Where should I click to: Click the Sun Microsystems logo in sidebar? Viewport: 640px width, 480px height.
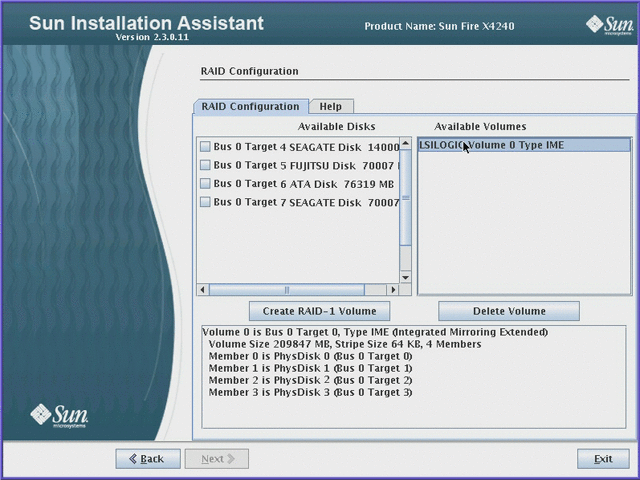[59, 415]
